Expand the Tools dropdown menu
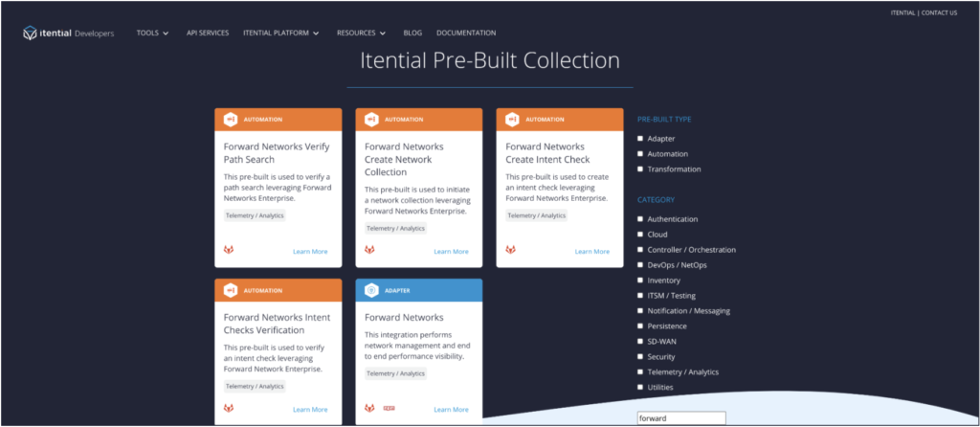 click(152, 34)
